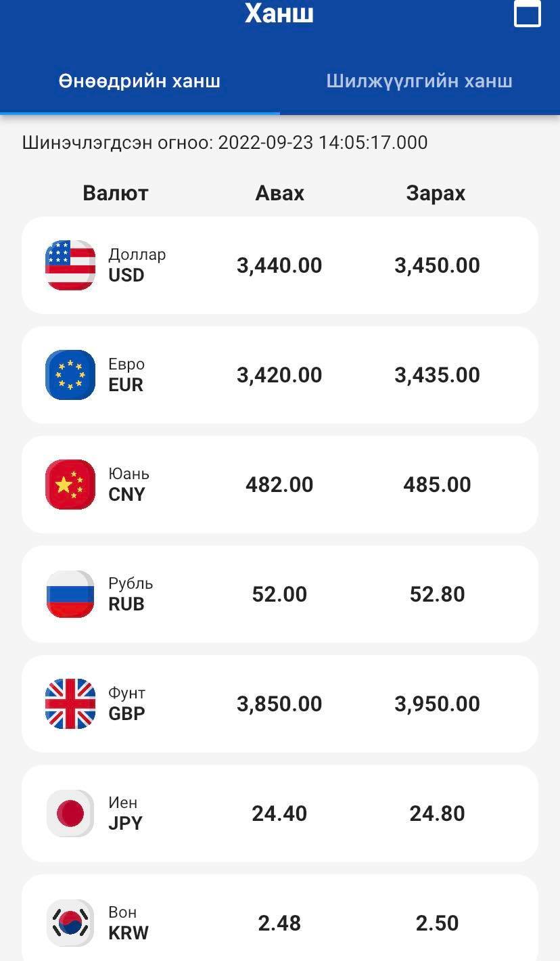Tap the KRW buy rate 2.48
The image size is (560, 961).
[279, 923]
